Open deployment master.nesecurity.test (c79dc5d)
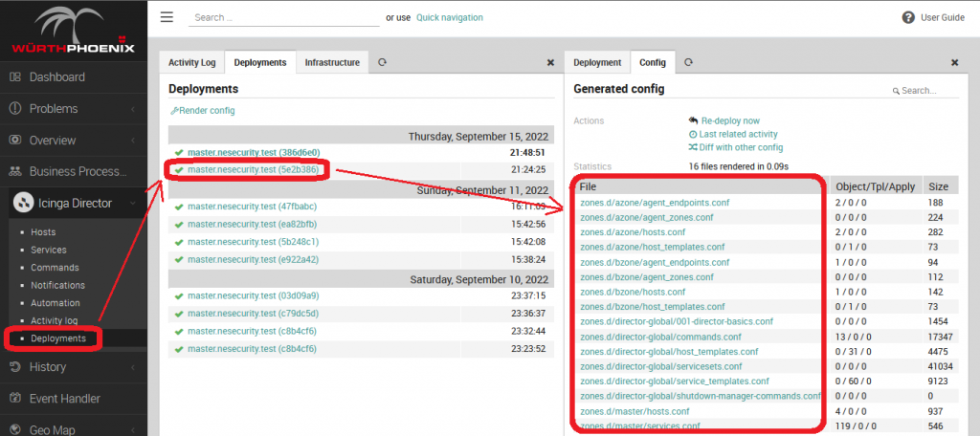The width and height of the screenshot is (980, 436). [253, 313]
